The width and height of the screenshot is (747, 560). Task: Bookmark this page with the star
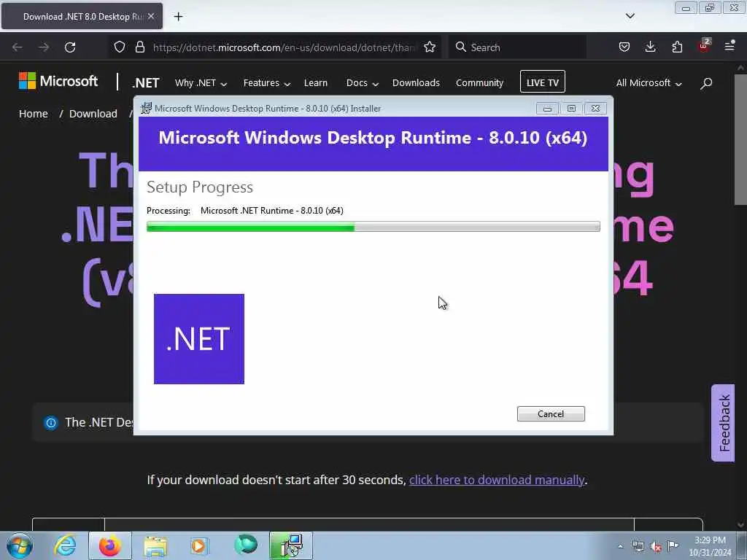pyautogui.click(x=430, y=47)
